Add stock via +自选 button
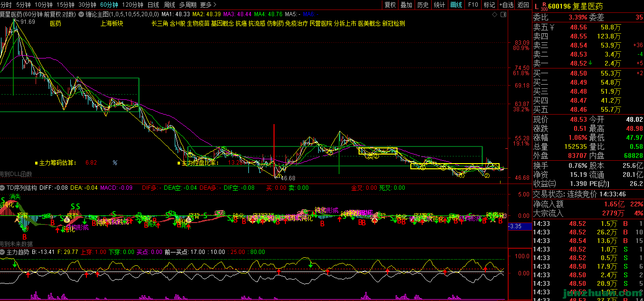This screenshot has width=644, height=301. tap(506, 5)
